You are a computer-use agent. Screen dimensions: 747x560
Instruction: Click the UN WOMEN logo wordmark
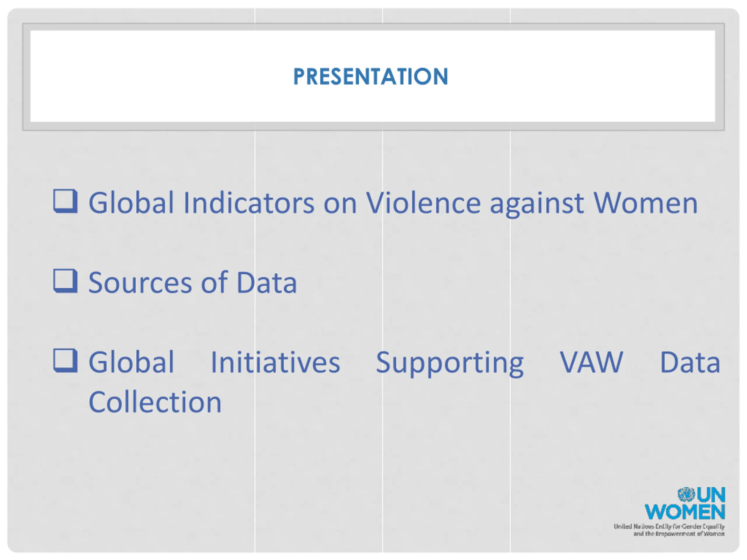coord(685,503)
